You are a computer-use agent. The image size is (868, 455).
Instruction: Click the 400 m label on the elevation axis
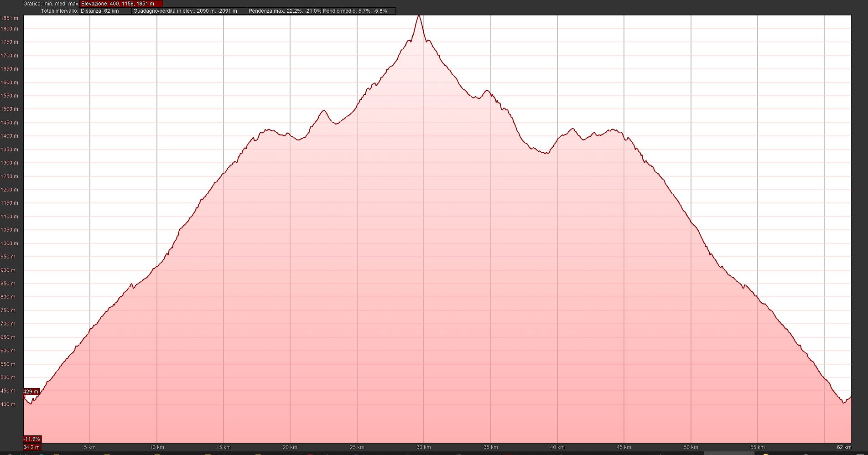pyautogui.click(x=8, y=404)
